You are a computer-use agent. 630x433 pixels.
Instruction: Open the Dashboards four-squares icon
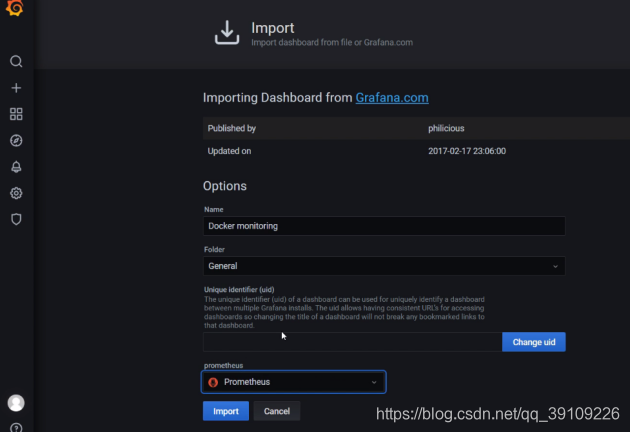click(x=16, y=114)
